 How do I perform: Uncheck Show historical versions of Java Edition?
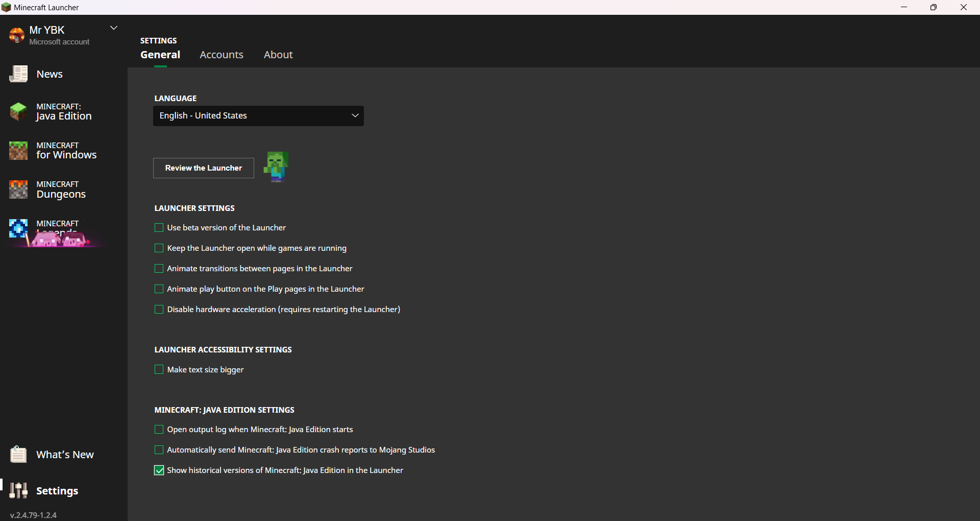tap(159, 470)
